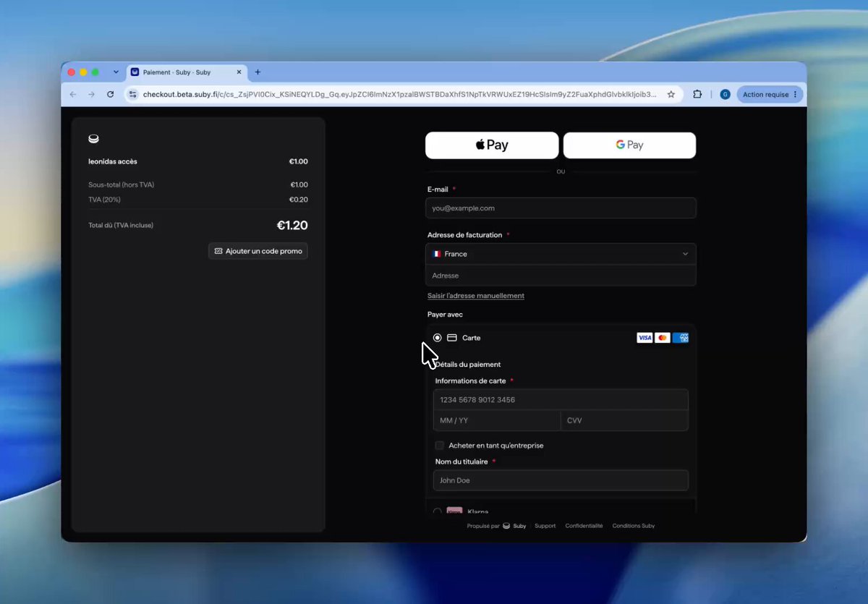Click 'Saisir l'adresse manuellement' link

(476, 296)
